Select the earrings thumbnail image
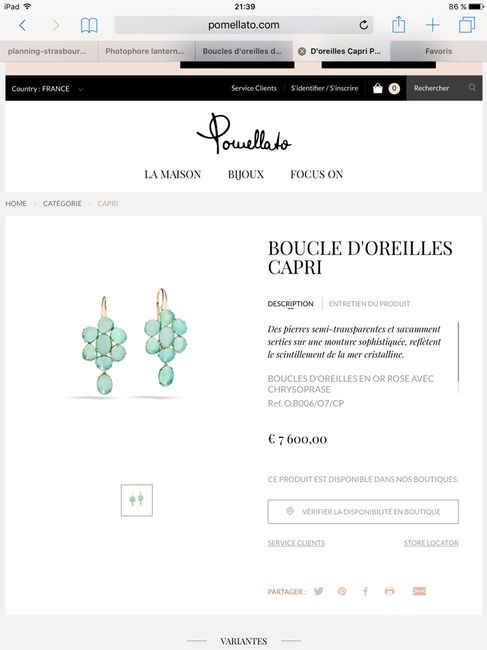Screen dimensions: 487x650 pyautogui.click(x=137, y=500)
